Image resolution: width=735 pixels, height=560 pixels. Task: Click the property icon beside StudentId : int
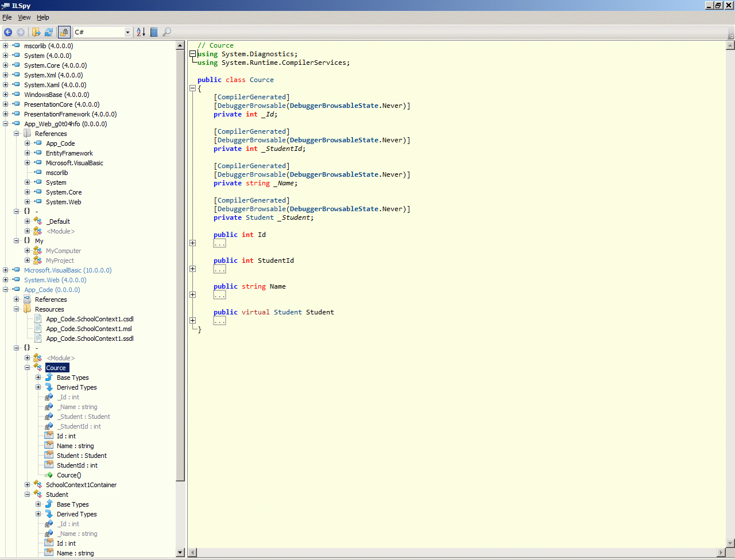point(49,465)
